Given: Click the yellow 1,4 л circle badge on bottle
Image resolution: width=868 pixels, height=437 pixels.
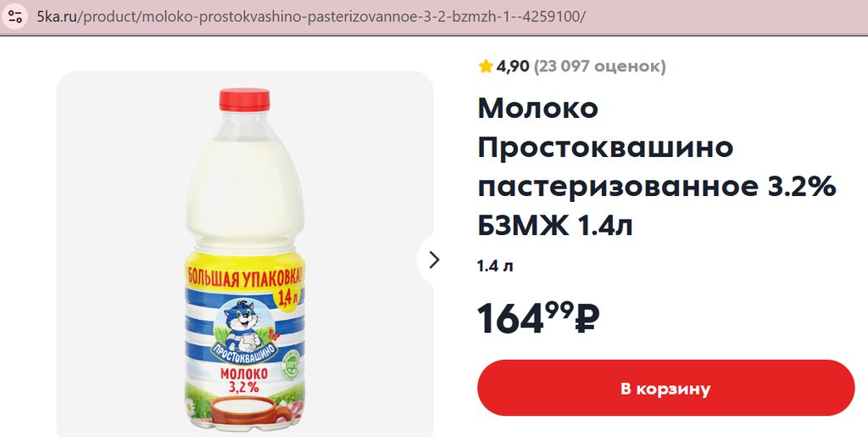Looking at the screenshot, I should click(x=287, y=299).
